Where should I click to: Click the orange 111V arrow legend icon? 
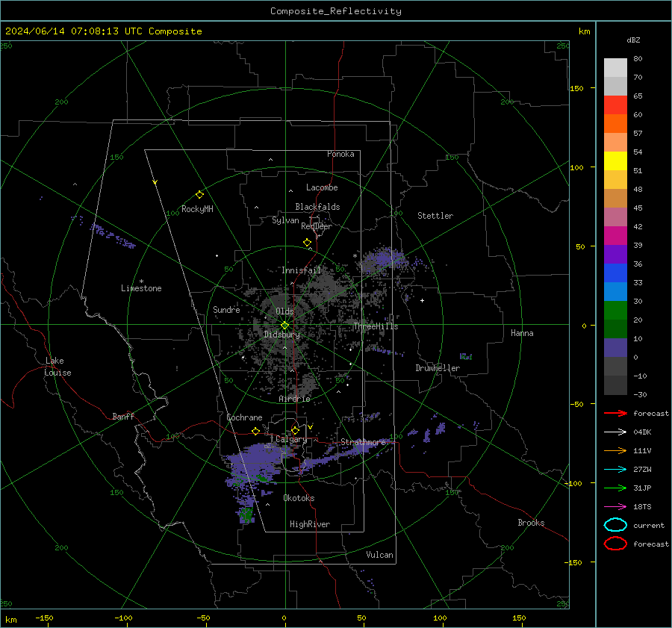coord(615,450)
